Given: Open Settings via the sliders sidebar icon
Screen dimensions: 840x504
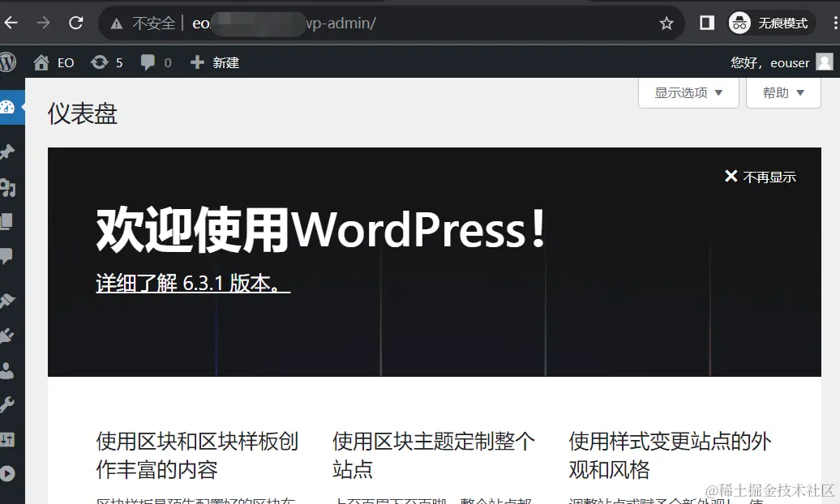Looking at the screenshot, I should point(7,439).
